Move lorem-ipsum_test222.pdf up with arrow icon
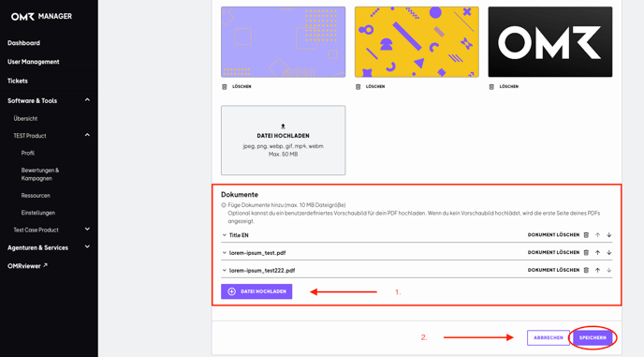Screen dimensions: 644x357 pyautogui.click(x=597, y=270)
